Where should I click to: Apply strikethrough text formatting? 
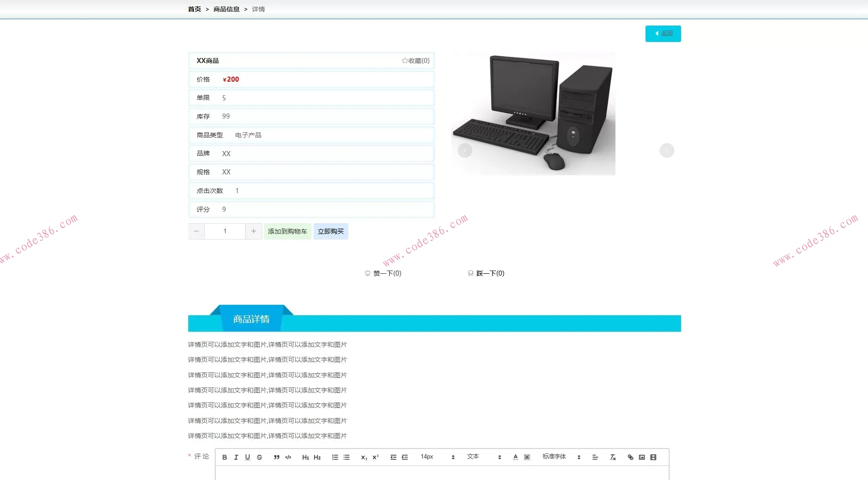pyautogui.click(x=259, y=457)
